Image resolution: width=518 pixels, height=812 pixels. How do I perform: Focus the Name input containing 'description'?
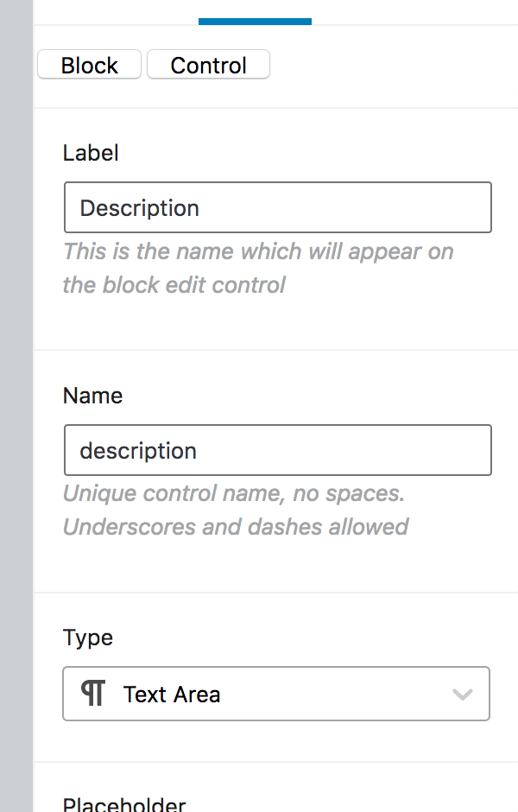[278, 451]
